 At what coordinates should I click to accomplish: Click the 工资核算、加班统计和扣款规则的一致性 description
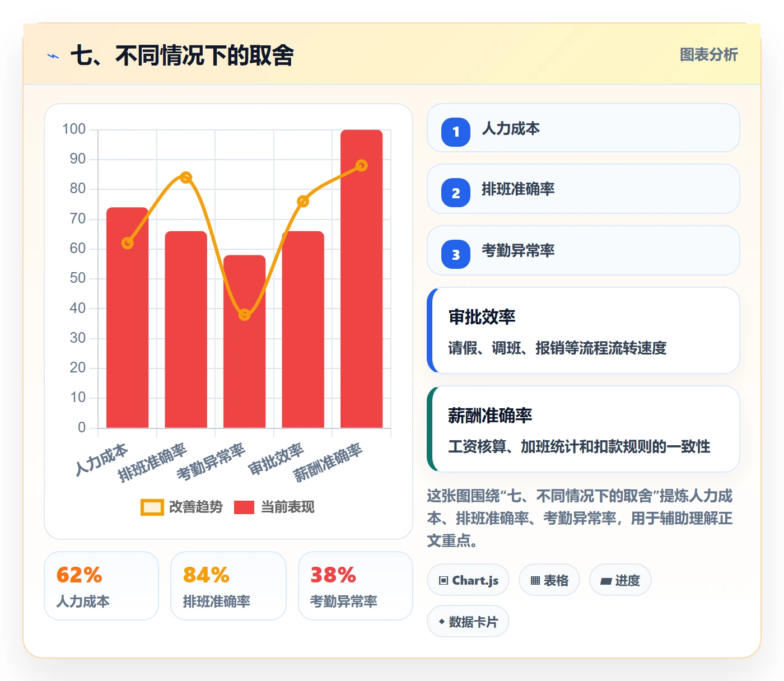click(579, 447)
